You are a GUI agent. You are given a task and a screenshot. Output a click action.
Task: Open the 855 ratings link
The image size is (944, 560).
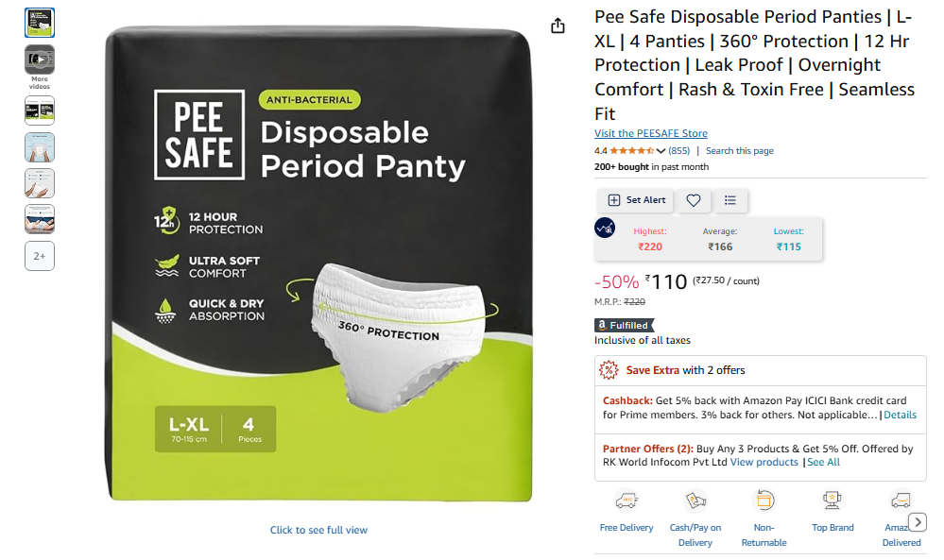pyautogui.click(x=679, y=151)
